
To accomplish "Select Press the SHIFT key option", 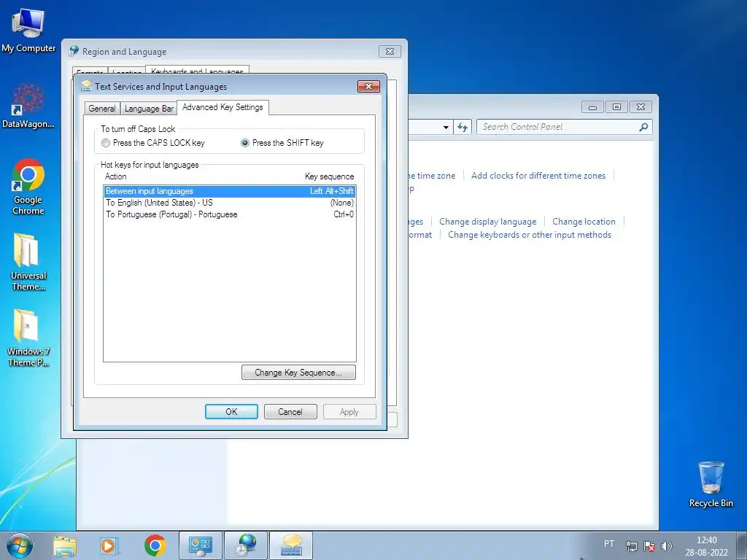I will tap(282, 143).
